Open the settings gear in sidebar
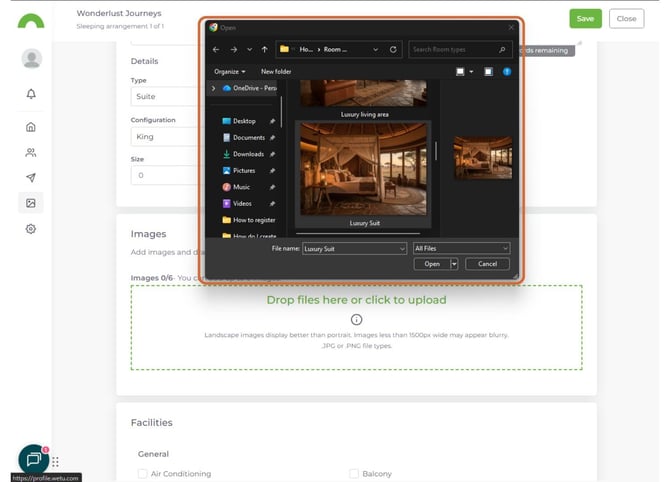 coord(31,229)
